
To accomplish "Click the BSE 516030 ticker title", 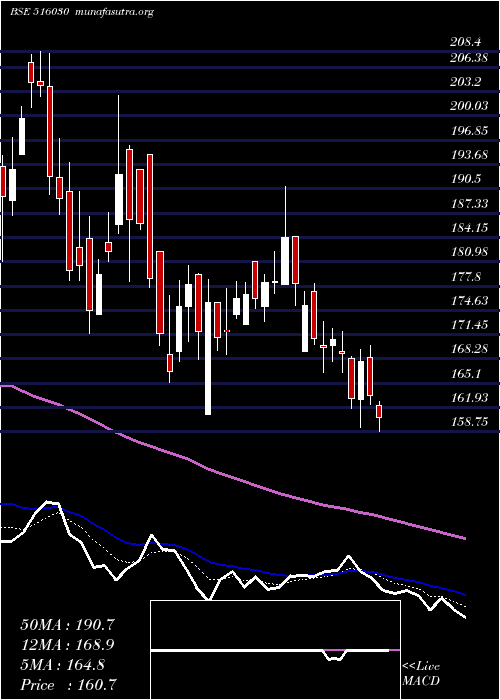I will point(39,12).
